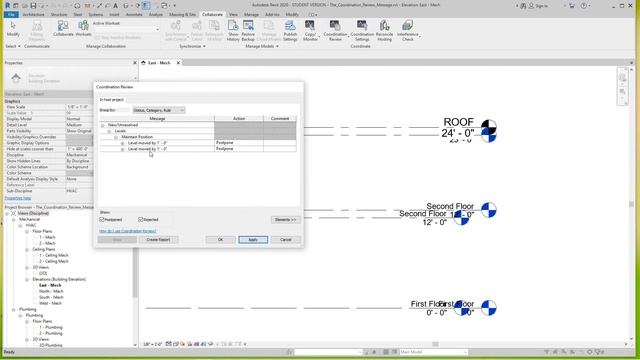
Task: Toggle the Rejected checkbox
Action: point(141,220)
